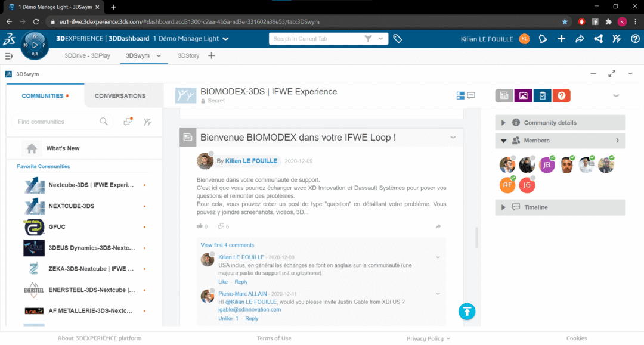Open the dashboard name dropdown arrow
644x345 pixels.
pos(225,39)
